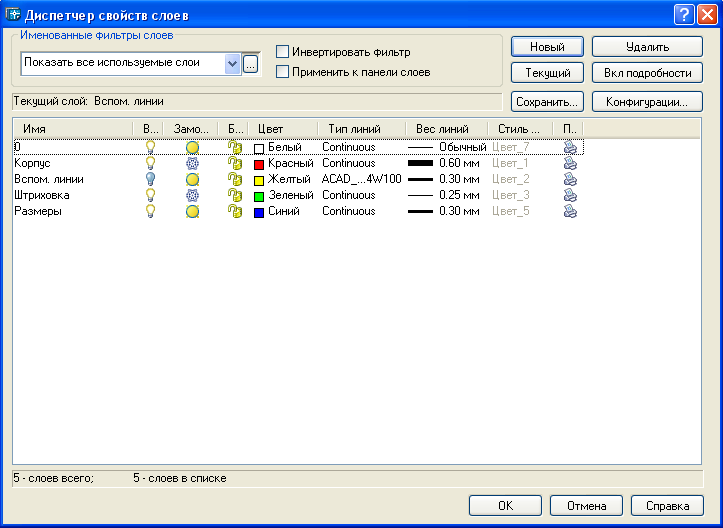The height and width of the screenshot is (528, 723).
Task: Open Конфигурации... dialog button
Action: point(647,102)
